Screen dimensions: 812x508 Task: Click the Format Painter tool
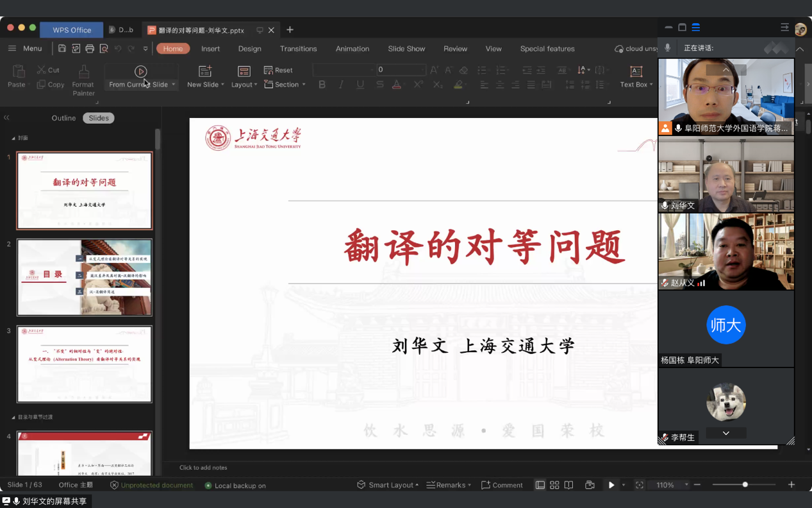point(83,80)
